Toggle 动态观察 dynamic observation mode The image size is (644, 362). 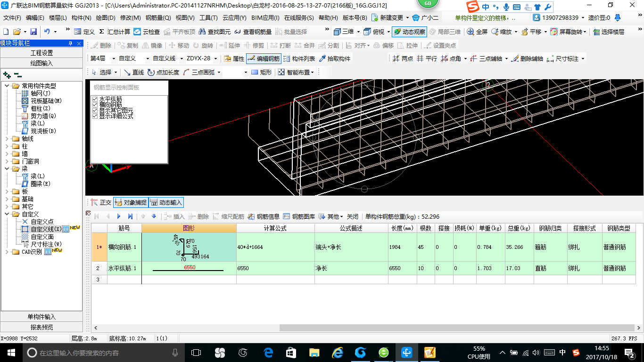point(409,32)
